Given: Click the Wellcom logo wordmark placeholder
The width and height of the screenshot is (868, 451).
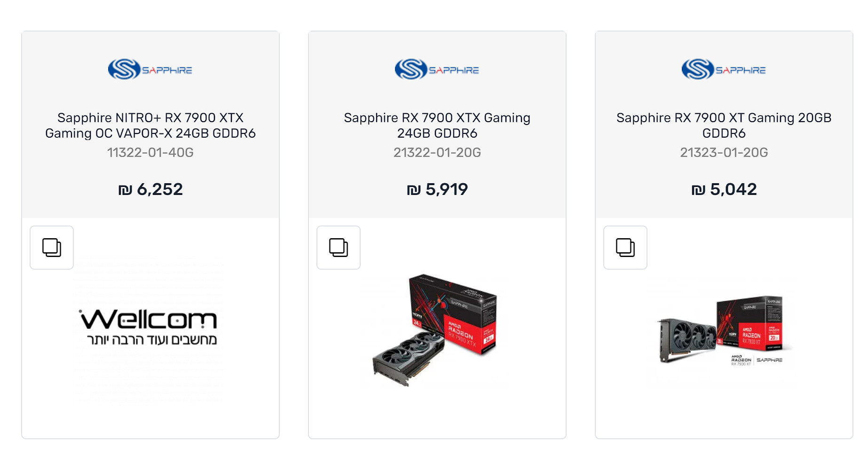Looking at the screenshot, I should [x=149, y=319].
